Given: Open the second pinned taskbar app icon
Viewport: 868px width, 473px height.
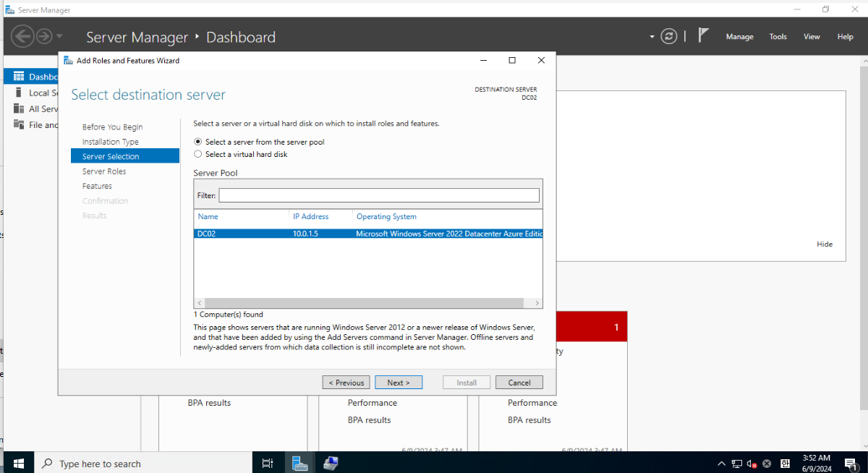Looking at the screenshot, I should point(331,463).
